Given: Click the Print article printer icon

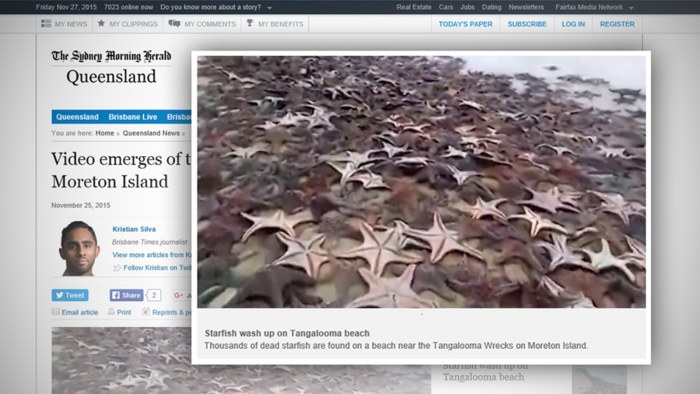Looking at the screenshot, I should pos(112,312).
